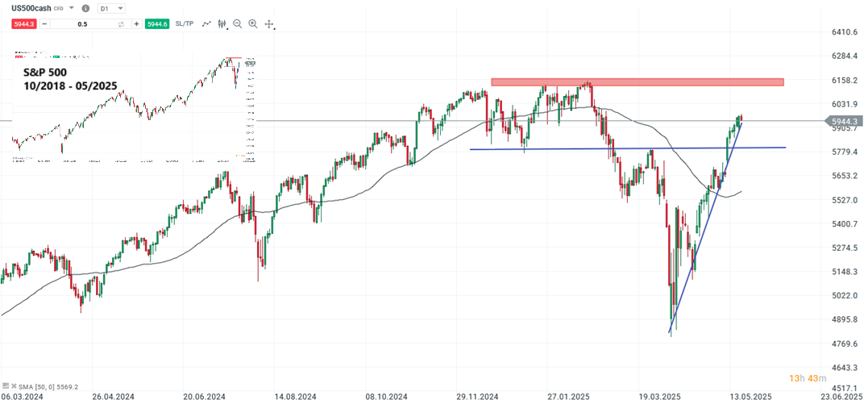Click the volume unit swap icon

click(x=121, y=24)
